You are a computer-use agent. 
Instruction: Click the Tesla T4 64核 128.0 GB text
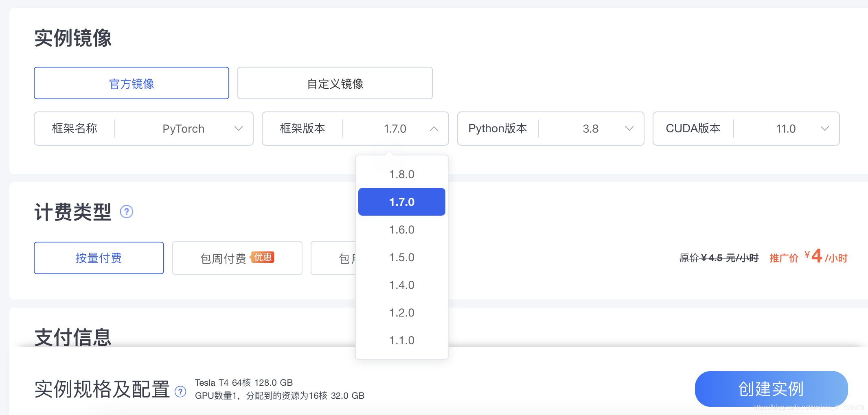point(244,382)
